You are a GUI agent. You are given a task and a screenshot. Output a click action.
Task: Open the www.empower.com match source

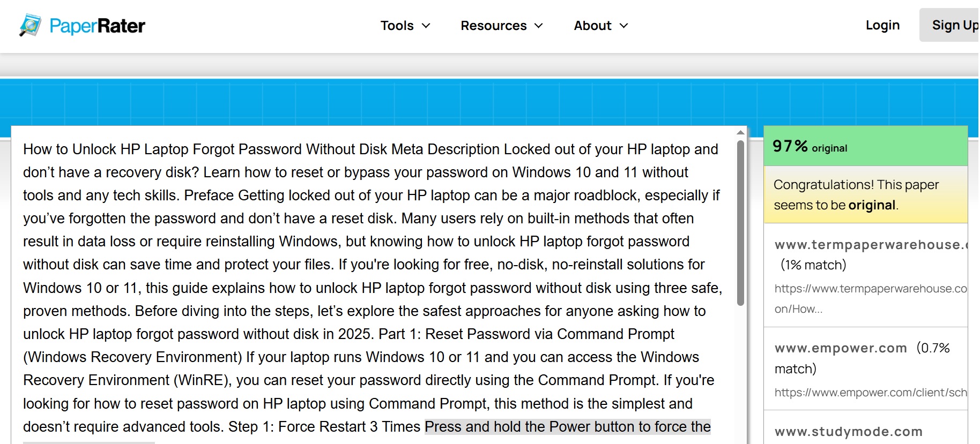point(841,348)
